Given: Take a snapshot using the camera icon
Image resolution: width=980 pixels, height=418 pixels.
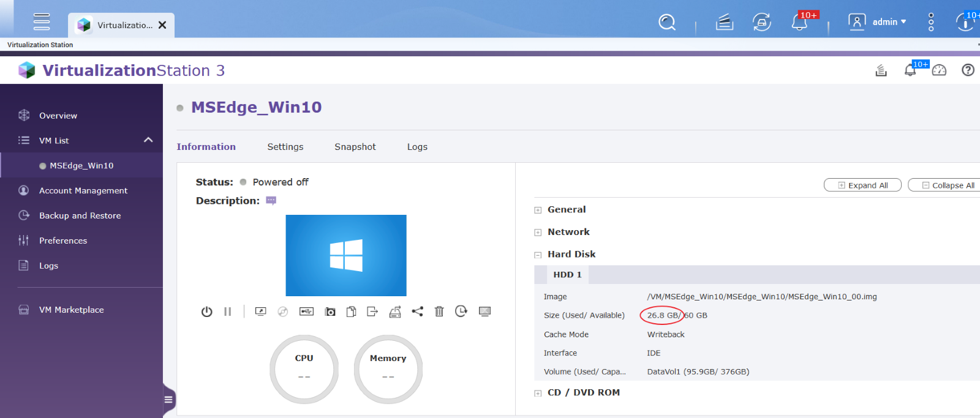Looking at the screenshot, I should coord(330,312).
